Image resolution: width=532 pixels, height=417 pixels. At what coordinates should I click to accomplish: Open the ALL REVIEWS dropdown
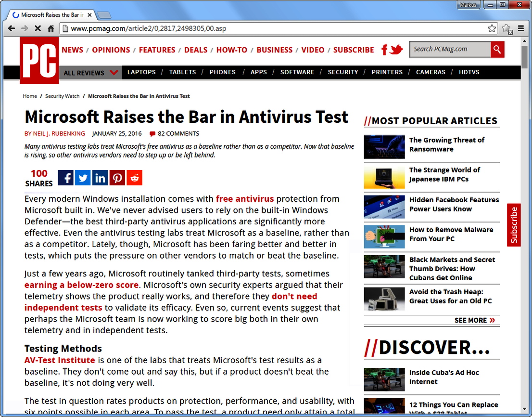coord(90,72)
